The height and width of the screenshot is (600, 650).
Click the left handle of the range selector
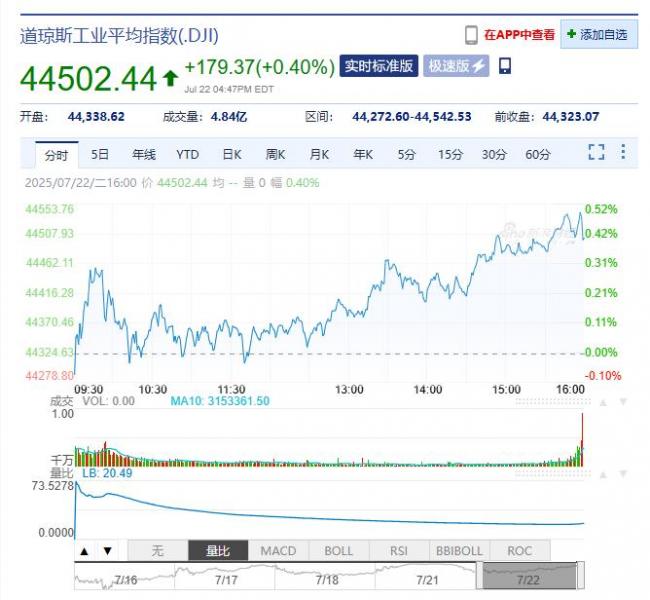[x=480, y=576]
